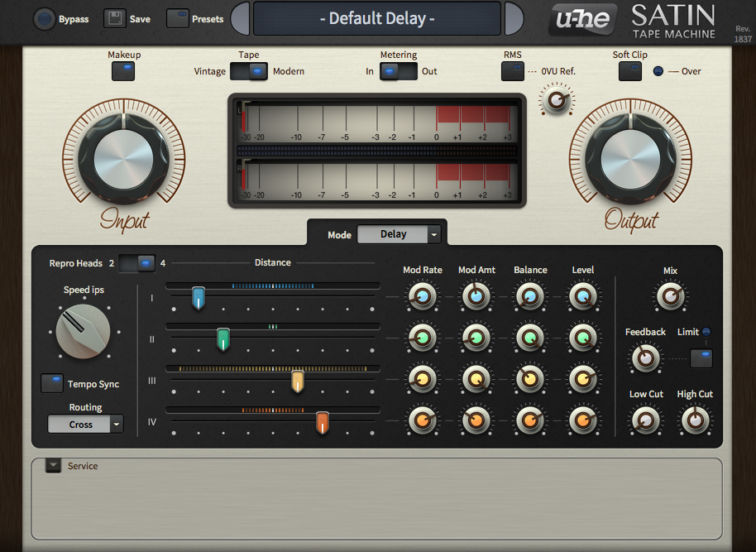The width and height of the screenshot is (756, 552).
Task: Open the Routing Cross dropdown
Action: [x=85, y=425]
